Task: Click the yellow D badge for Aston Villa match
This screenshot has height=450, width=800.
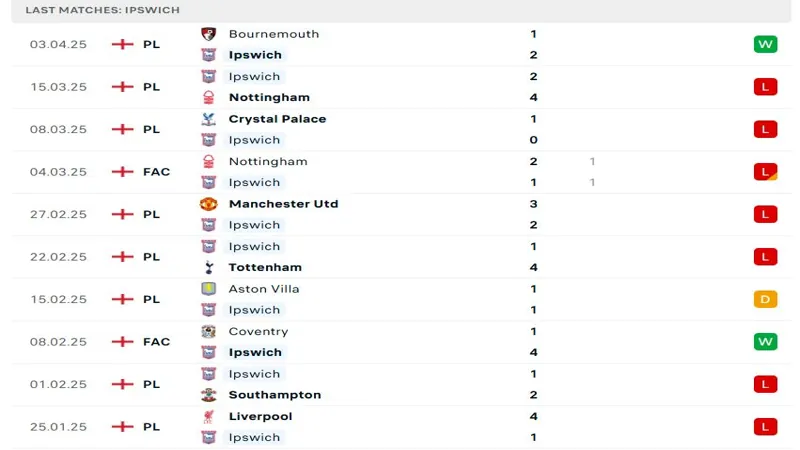Action: pos(765,299)
